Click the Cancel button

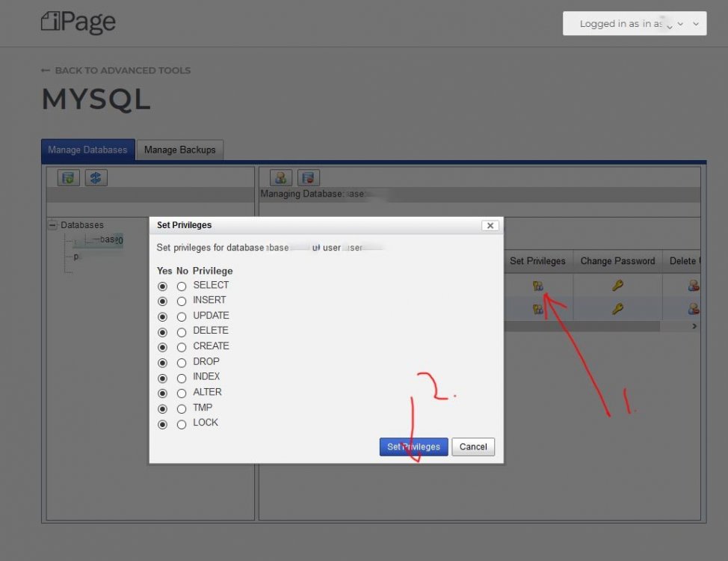coord(473,447)
